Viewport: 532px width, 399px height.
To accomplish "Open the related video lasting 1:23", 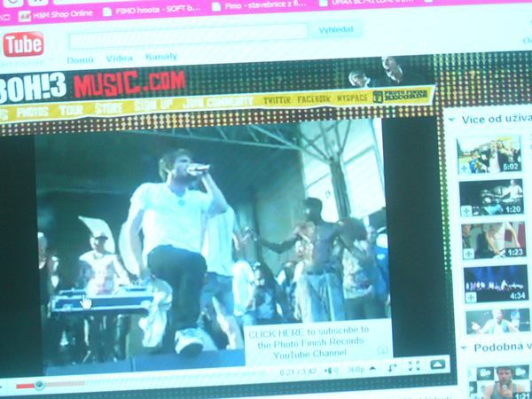I will [494, 240].
